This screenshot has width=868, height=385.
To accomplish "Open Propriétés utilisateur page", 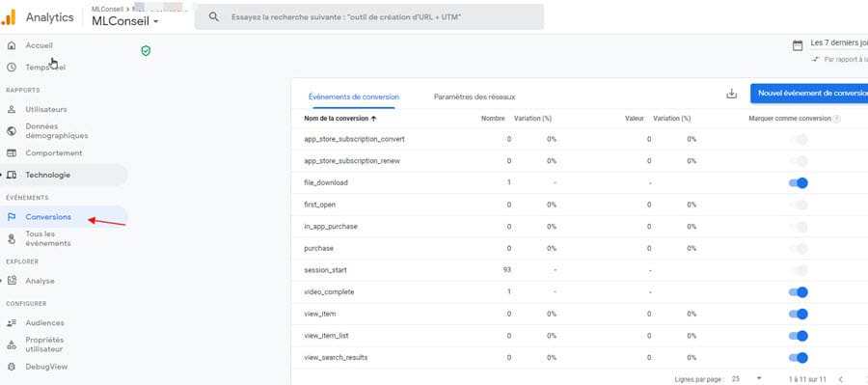I will [44, 344].
